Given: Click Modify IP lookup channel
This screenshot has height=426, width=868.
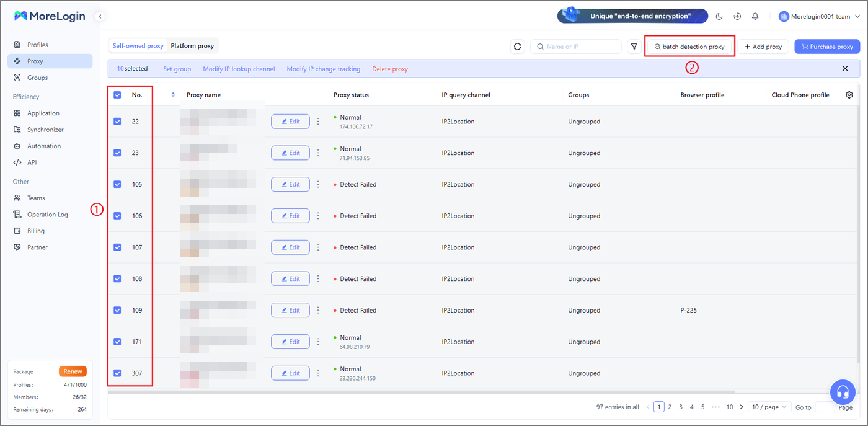Looking at the screenshot, I should [x=239, y=69].
